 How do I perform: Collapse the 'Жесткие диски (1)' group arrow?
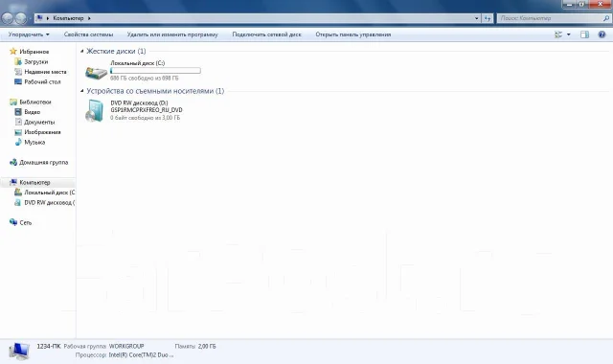[x=82, y=51]
